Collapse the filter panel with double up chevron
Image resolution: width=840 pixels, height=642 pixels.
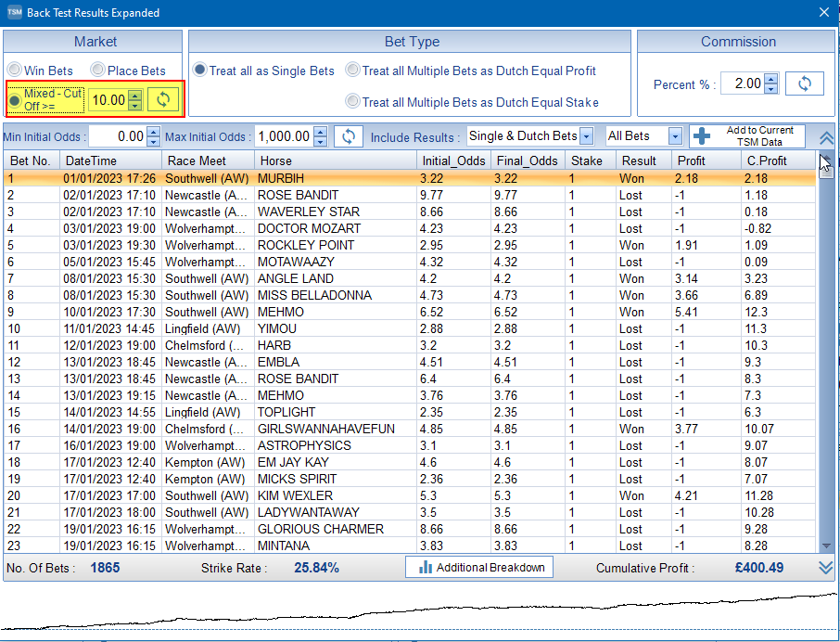click(x=826, y=137)
